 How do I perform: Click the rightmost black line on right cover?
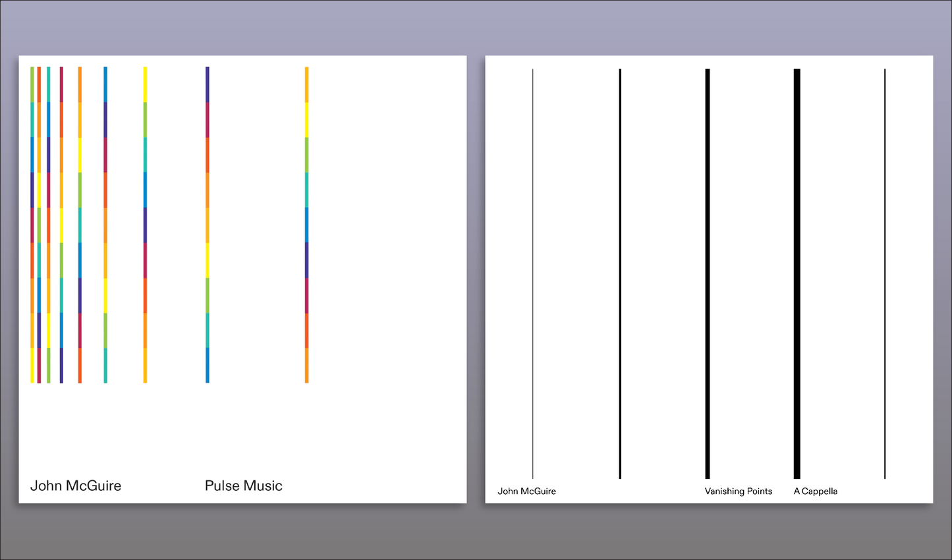click(x=884, y=273)
